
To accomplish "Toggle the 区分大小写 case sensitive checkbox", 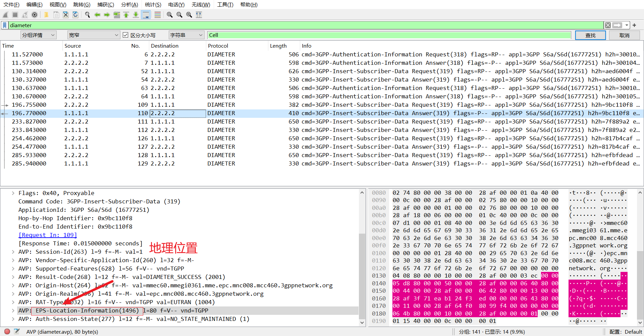I will click(125, 35).
